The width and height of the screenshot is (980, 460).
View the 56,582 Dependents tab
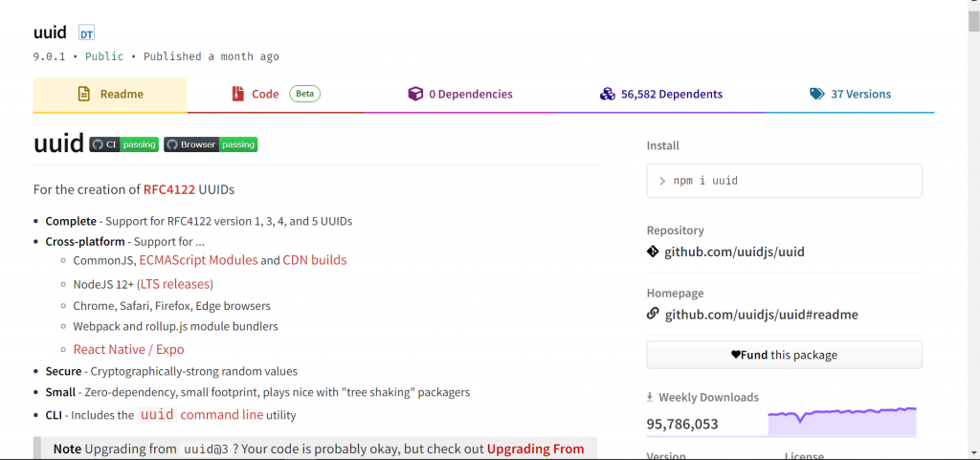coord(661,94)
